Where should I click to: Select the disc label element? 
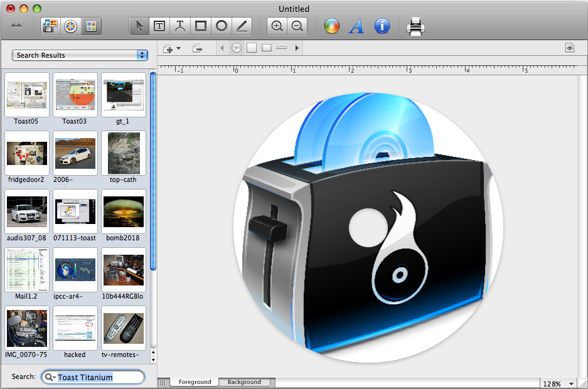tap(236, 48)
